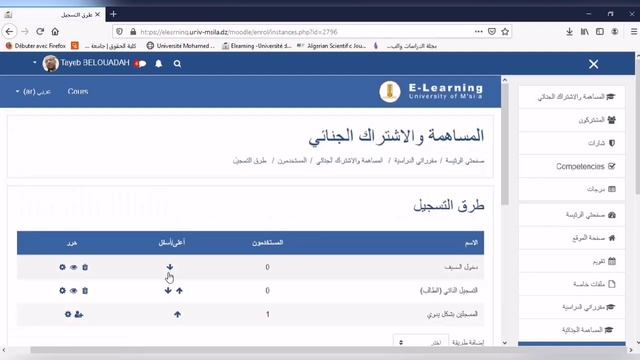Edit settings gear of التسجيل الذاتي row

[x=62, y=291]
